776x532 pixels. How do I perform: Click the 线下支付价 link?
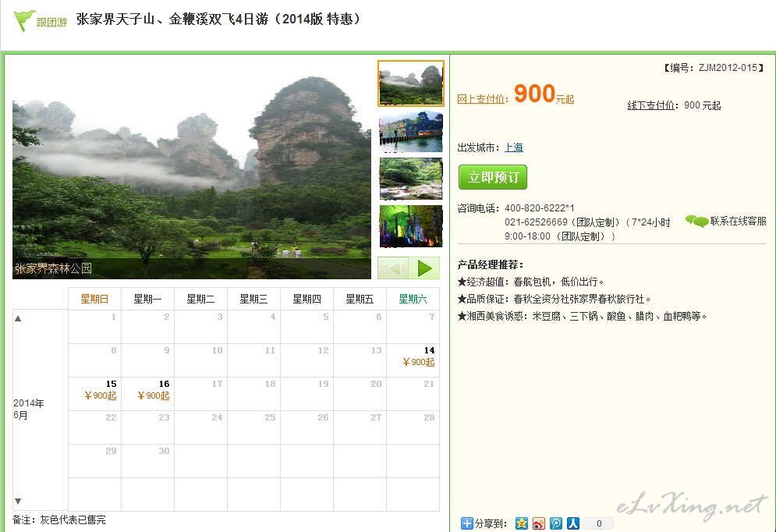(x=650, y=105)
